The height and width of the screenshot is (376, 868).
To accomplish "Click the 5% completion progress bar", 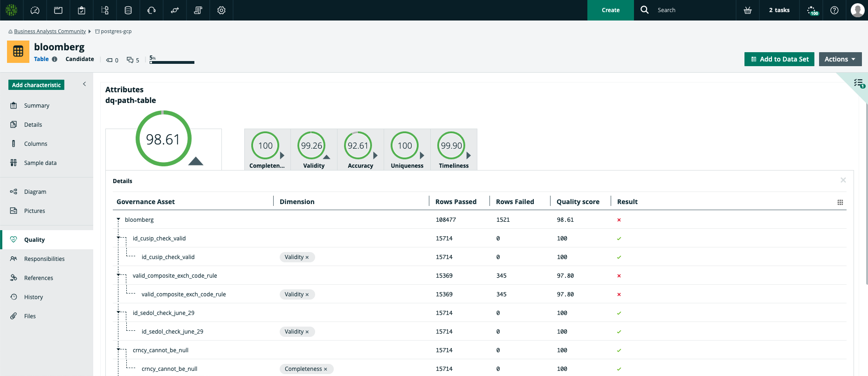I will (172, 62).
